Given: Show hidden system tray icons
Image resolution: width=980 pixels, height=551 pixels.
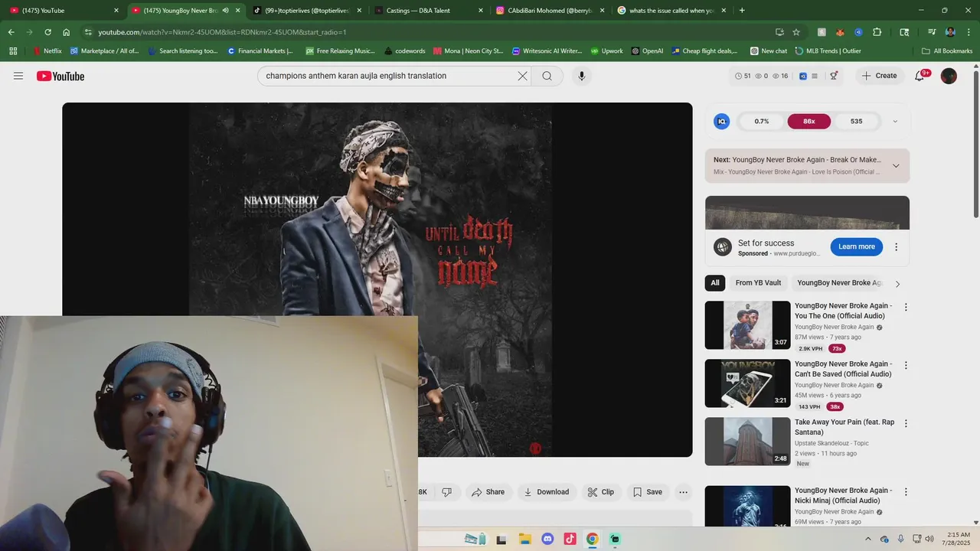Looking at the screenshot, I should [868, 539].
